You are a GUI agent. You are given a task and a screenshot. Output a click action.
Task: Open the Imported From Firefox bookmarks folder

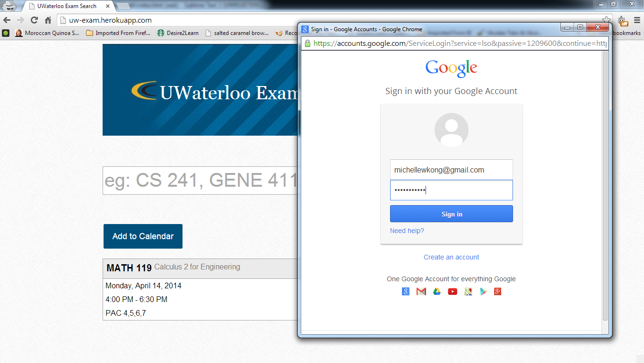[118, 33]
